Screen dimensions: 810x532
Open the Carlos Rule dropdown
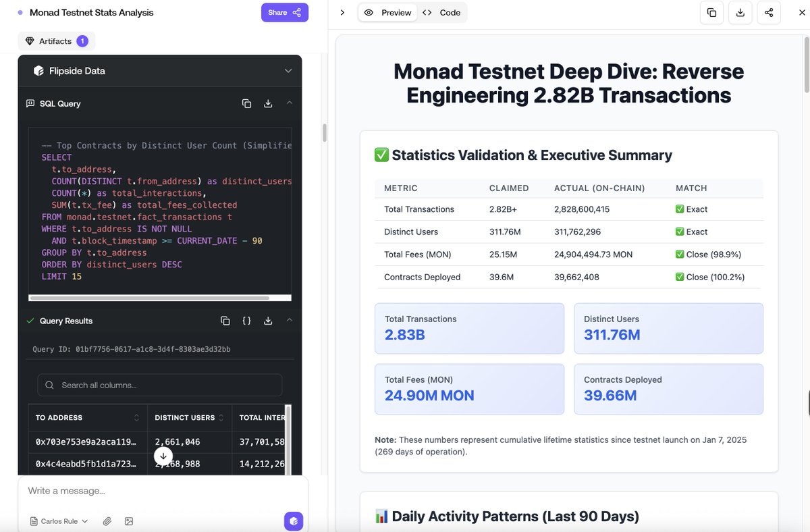59,521
